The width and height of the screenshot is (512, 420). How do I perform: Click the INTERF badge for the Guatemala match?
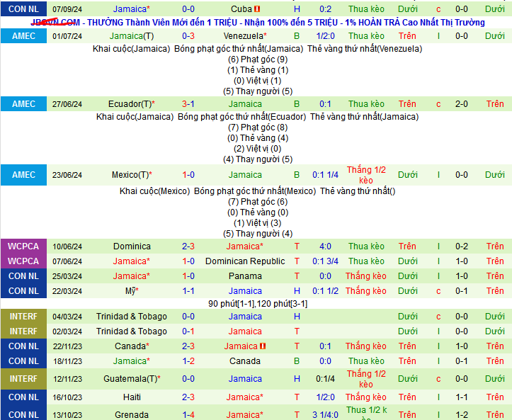(x=23, y=379)
